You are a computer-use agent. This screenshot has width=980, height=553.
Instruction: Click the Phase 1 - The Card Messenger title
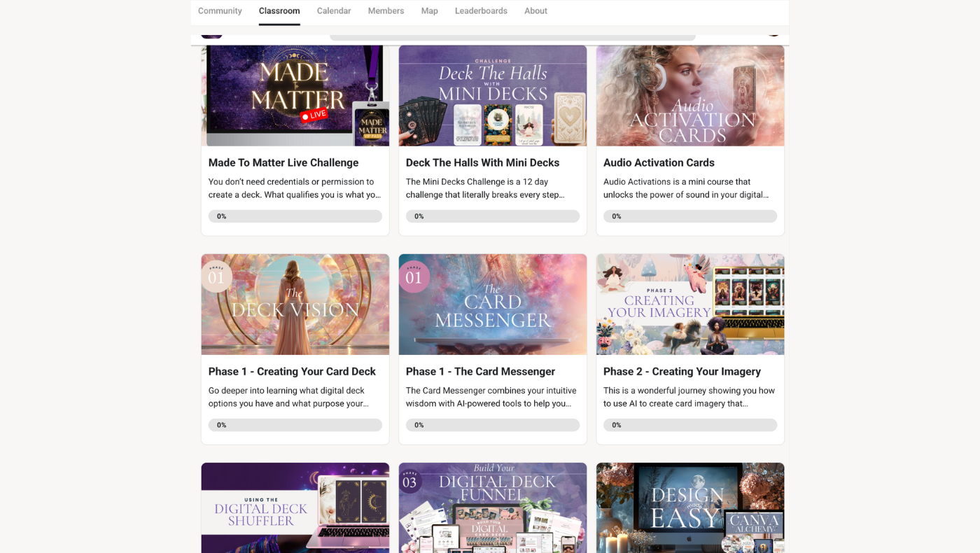(x=480, y=371)
